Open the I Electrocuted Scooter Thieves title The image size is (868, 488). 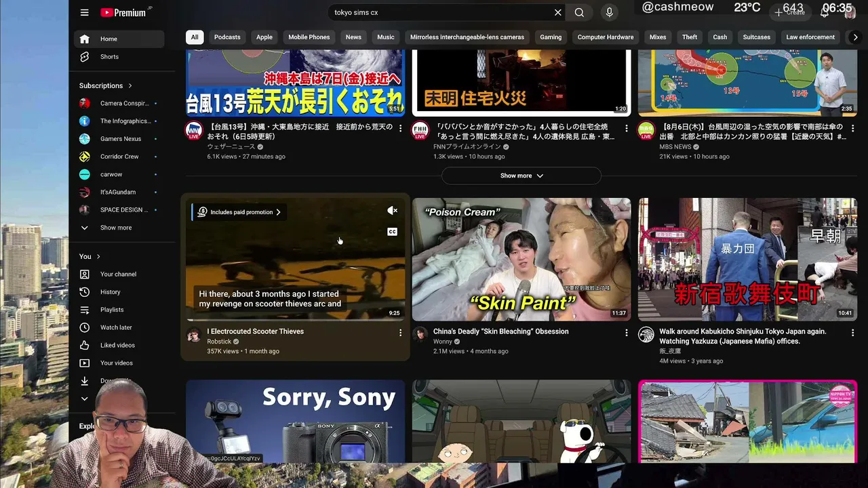click(256, 331)
